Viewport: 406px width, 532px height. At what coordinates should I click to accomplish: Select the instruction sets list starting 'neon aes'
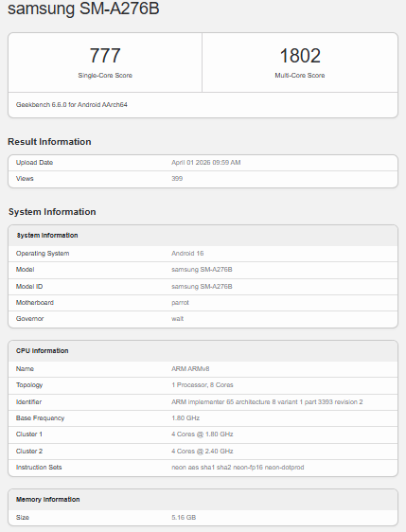[238, 468]
